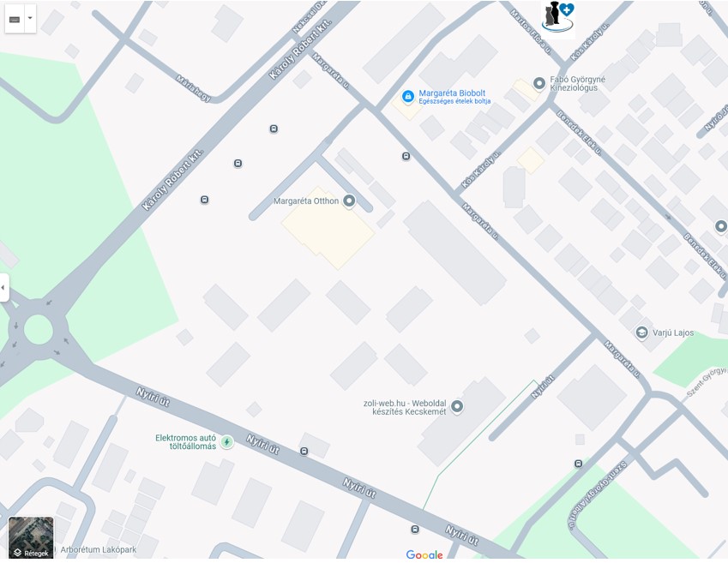Select the bus stop beside Nyíri út label
The width and height of the screenshot is (728, 563).
point(304,451)
